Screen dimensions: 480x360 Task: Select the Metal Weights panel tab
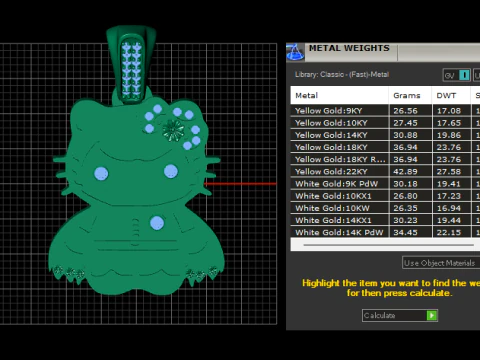click(x=351, y=52)
